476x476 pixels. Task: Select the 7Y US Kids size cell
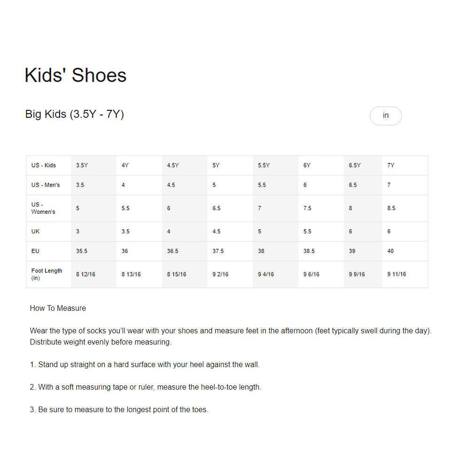(x=405, y=165)
